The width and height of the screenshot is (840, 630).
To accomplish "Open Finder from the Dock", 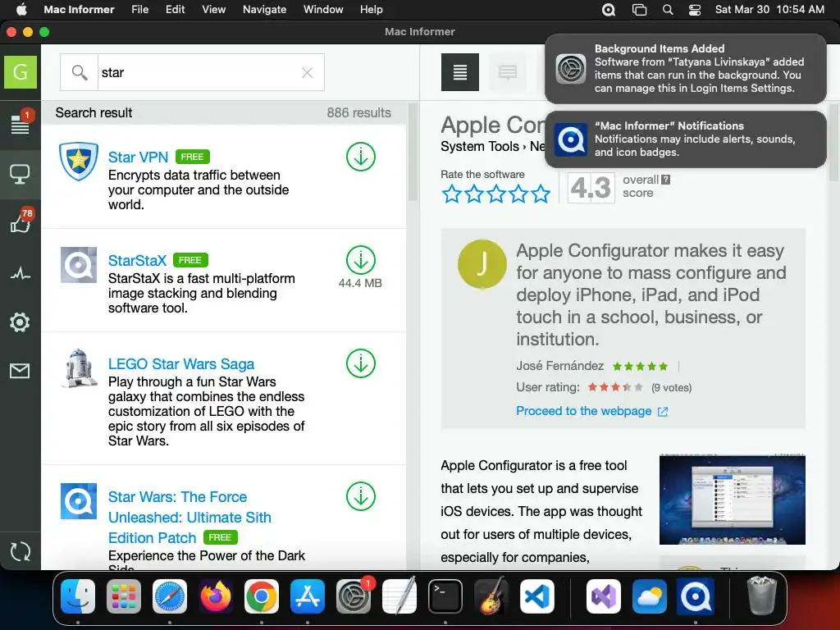I will [x=78, y=596].
